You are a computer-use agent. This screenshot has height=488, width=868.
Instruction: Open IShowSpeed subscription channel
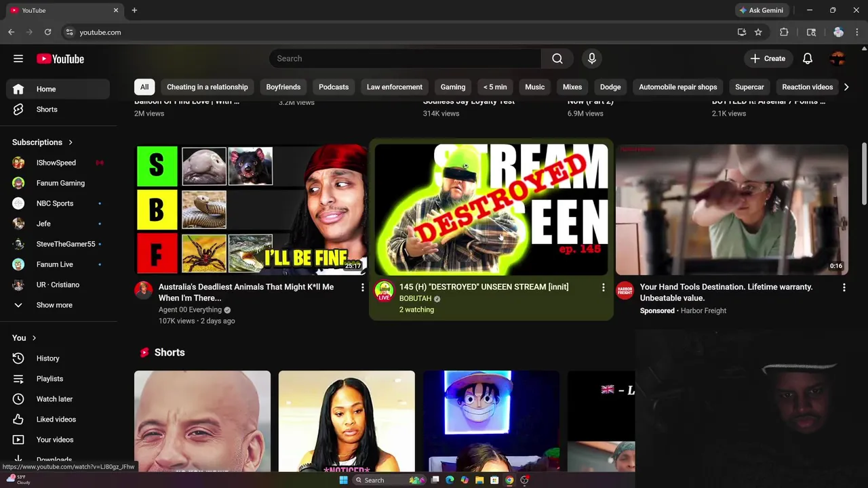coord(58,163)
